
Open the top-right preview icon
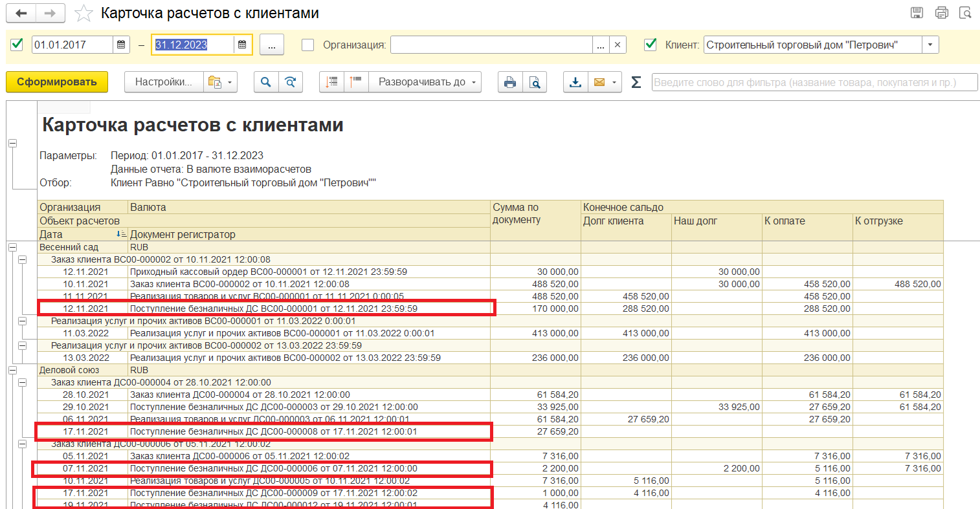965,12
